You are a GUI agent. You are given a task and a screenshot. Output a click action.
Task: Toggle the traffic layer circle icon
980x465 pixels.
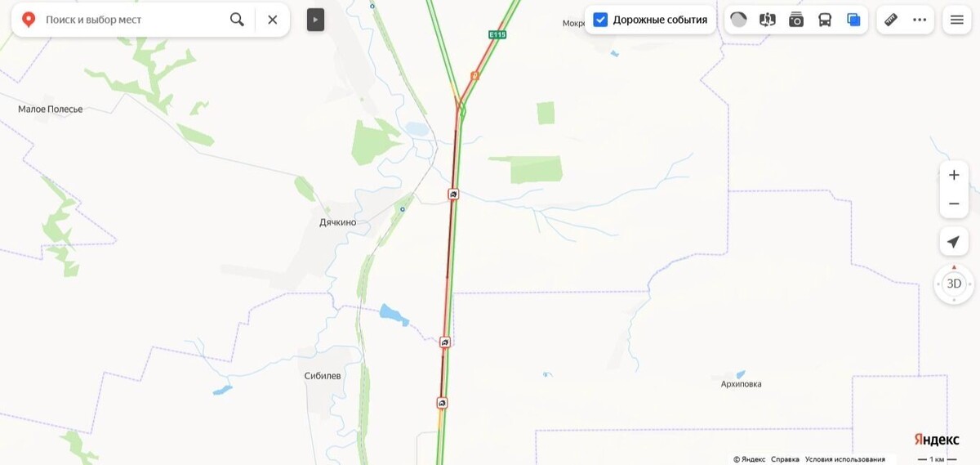point(738,20)
